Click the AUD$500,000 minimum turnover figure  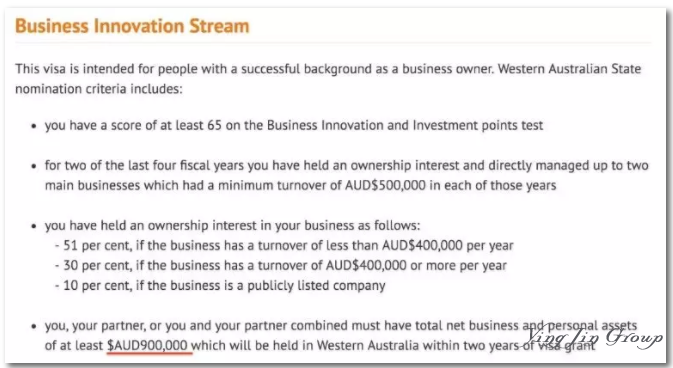pos(385,186)
